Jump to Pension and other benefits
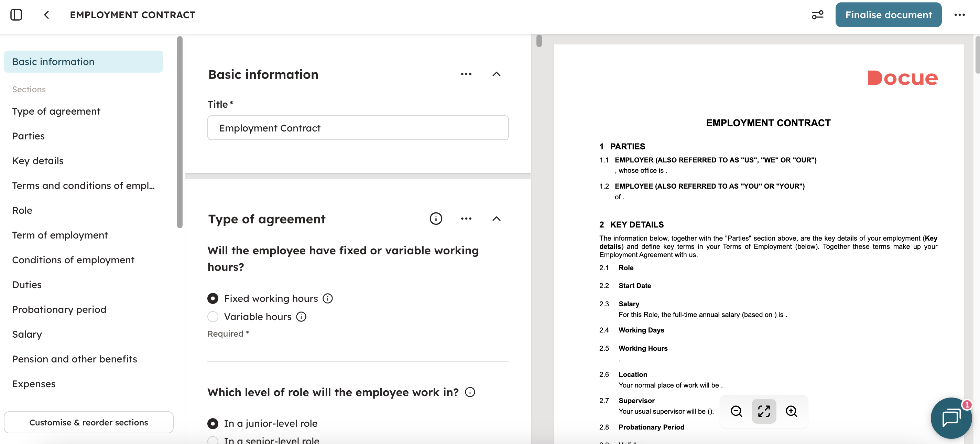The width and height of the screenshot is (980, 444). (x=75, y=359)
